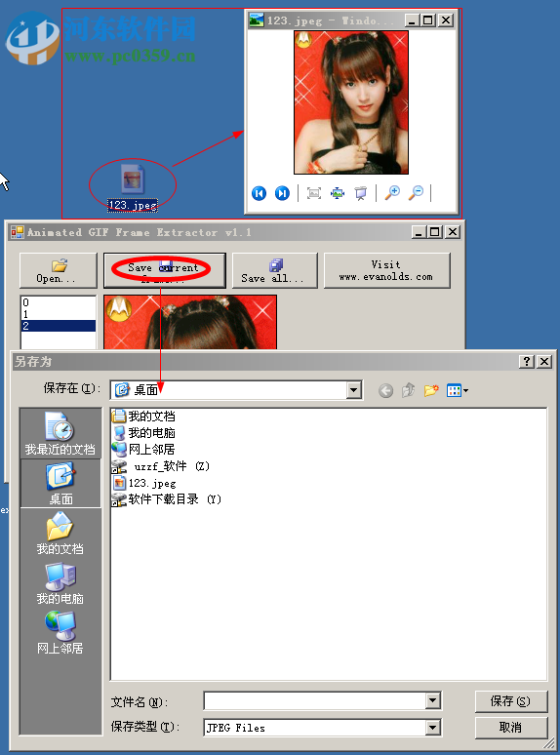560x755 pixels.
Task: Close the Animated GIF Frame Extractor window
Action: point(452,232)
